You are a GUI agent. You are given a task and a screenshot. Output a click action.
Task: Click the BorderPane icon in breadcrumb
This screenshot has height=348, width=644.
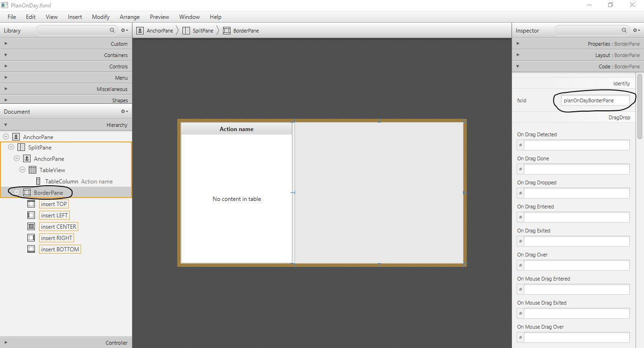tap(227, 31)
